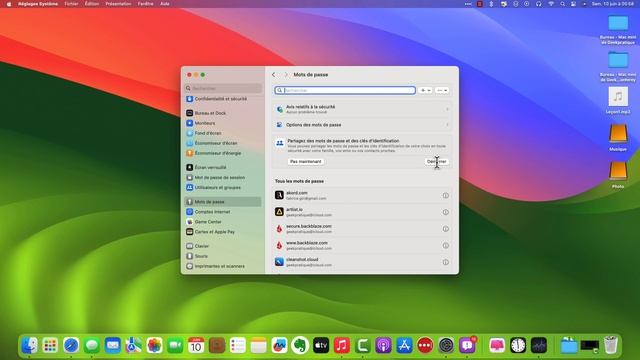Open the more options ellipsis dropdown

442,90
